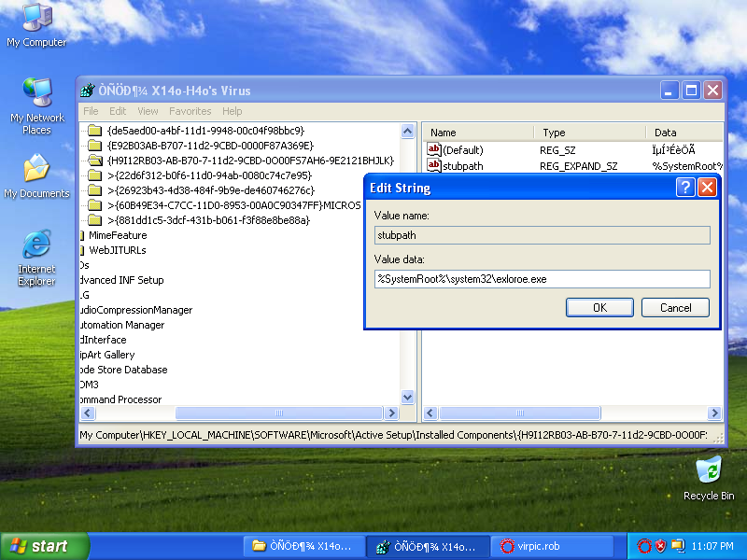Viewport: 747px width, 560px height.
Task: Click red circle tray icon in system tray
Action: (644, 546)
